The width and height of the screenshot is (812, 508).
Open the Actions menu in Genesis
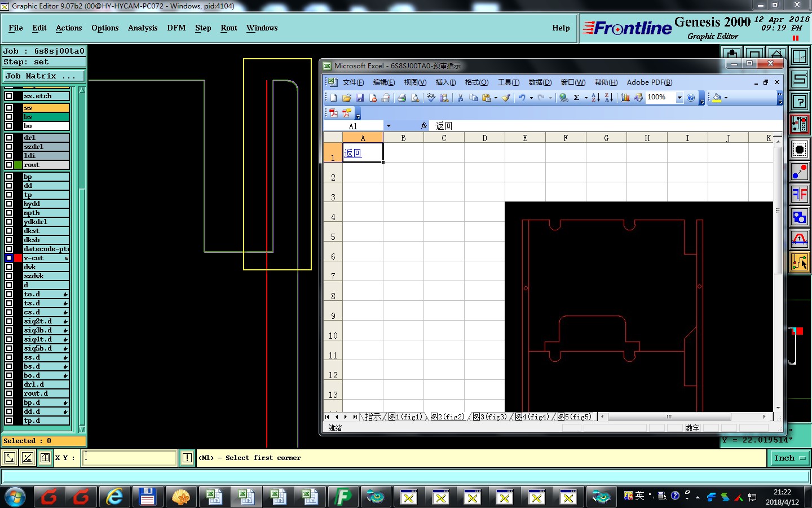(x=69, y=28)
